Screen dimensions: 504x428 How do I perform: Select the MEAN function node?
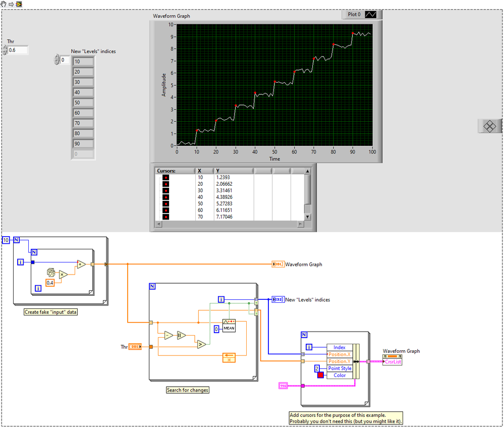pos(229,326)
